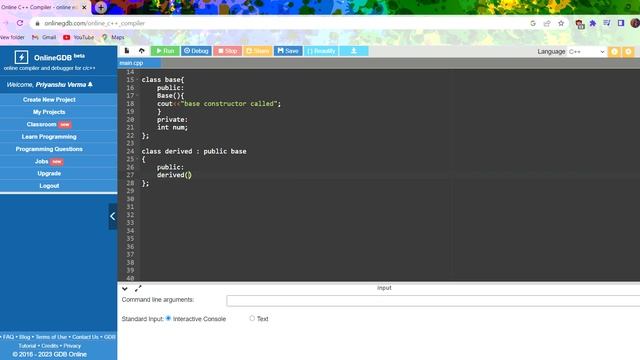The width and height of the screenshot is (640, 360).
Task: Click the orange info icon button
Action: (x=614, y=51)
